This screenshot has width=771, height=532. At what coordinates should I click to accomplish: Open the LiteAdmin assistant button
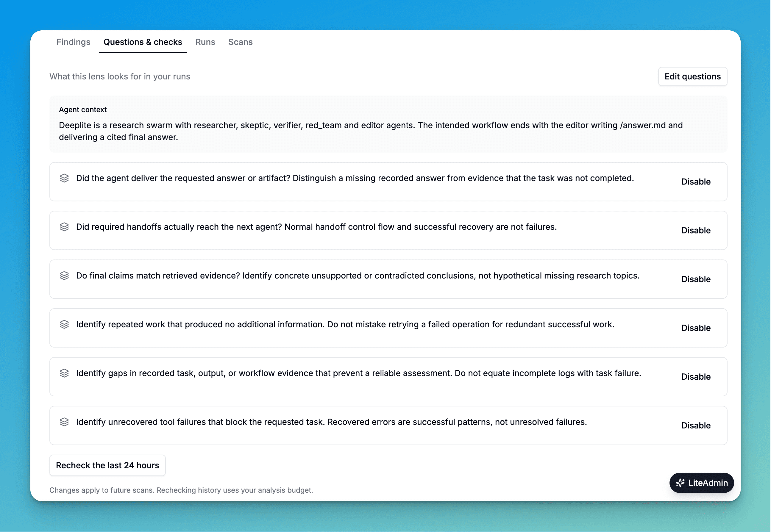[x=702, y=483]
